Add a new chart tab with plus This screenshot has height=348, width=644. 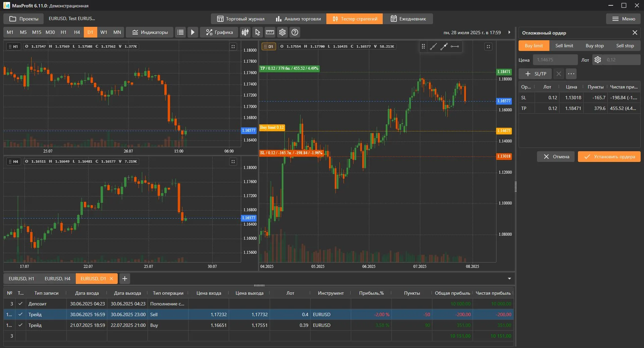point(124,279)
